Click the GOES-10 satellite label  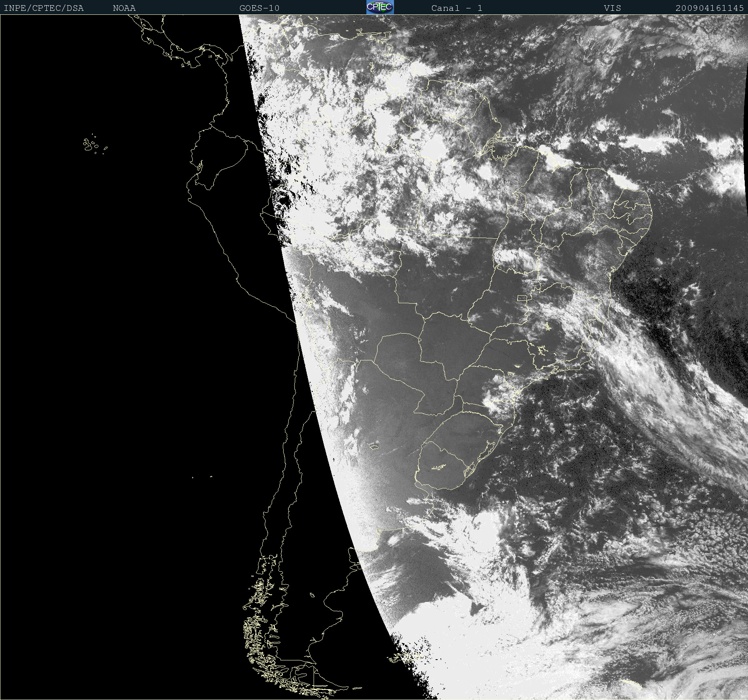(x=259, y=8)
